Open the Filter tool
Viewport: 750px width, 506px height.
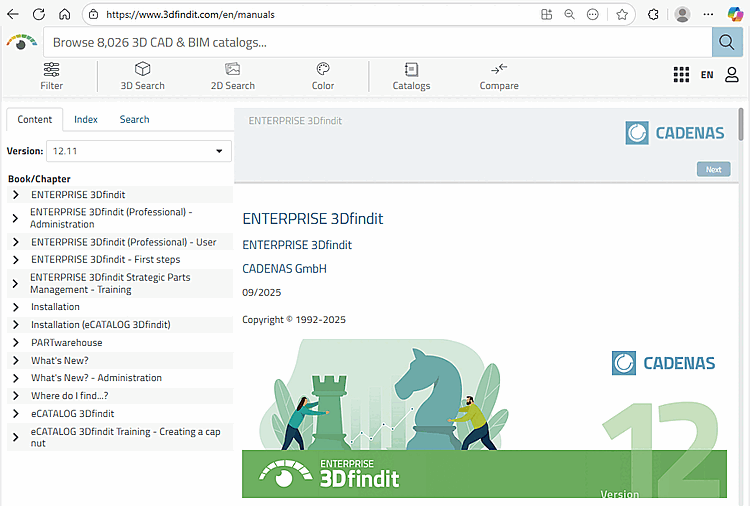point(51,77)
